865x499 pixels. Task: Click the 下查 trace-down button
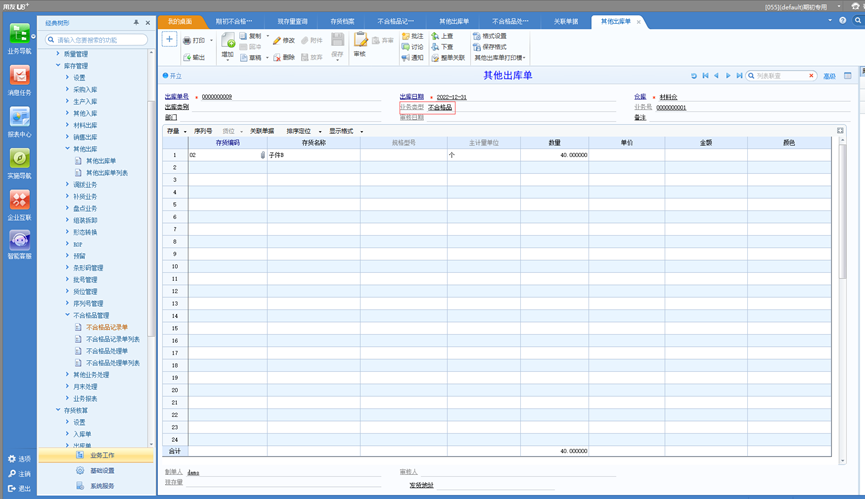442,47
